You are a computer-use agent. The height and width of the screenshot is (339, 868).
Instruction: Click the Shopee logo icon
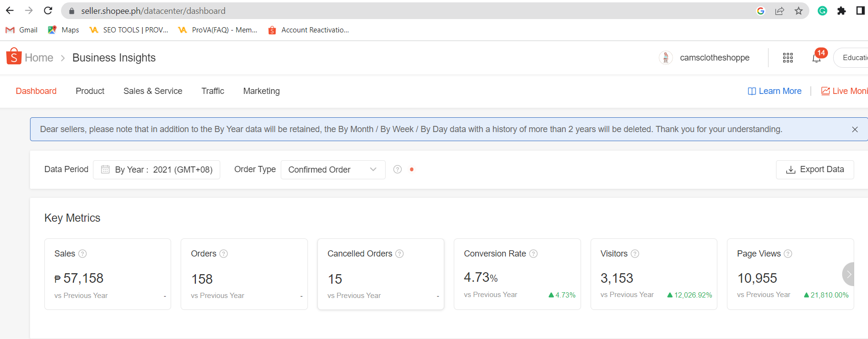[x=14, y=56]
